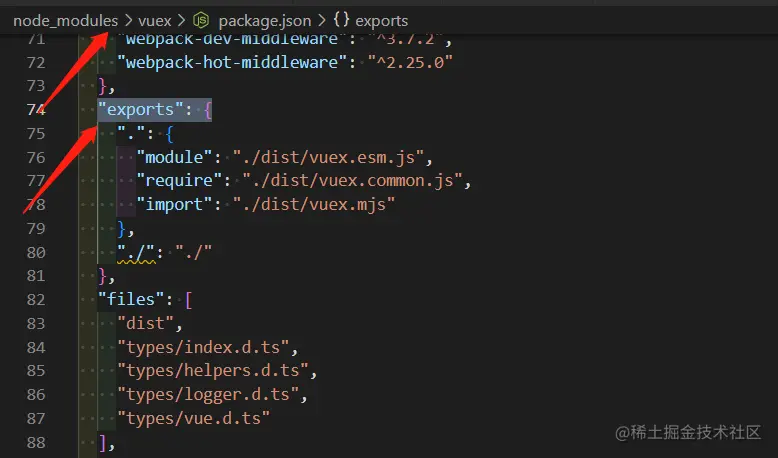The width and height of the screenshot is (778, 458).
Task: Select line number 74 in gutter
Action: (x=36, y=110)
